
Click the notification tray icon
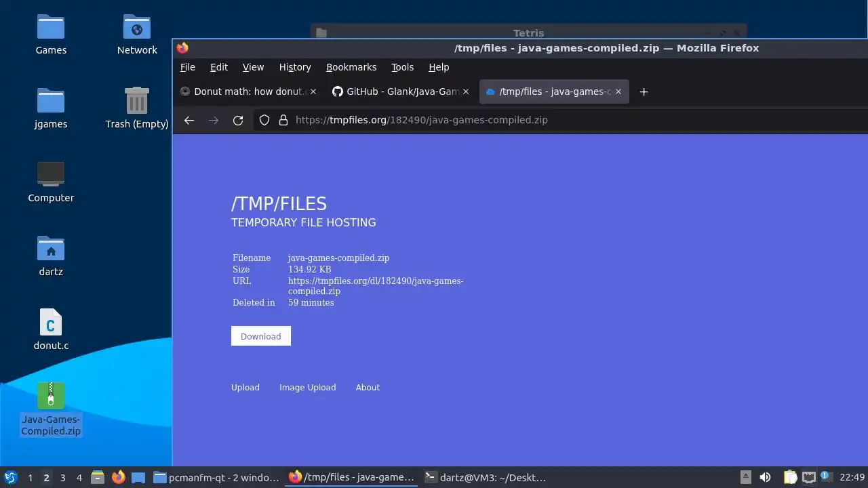coord(826,477)
